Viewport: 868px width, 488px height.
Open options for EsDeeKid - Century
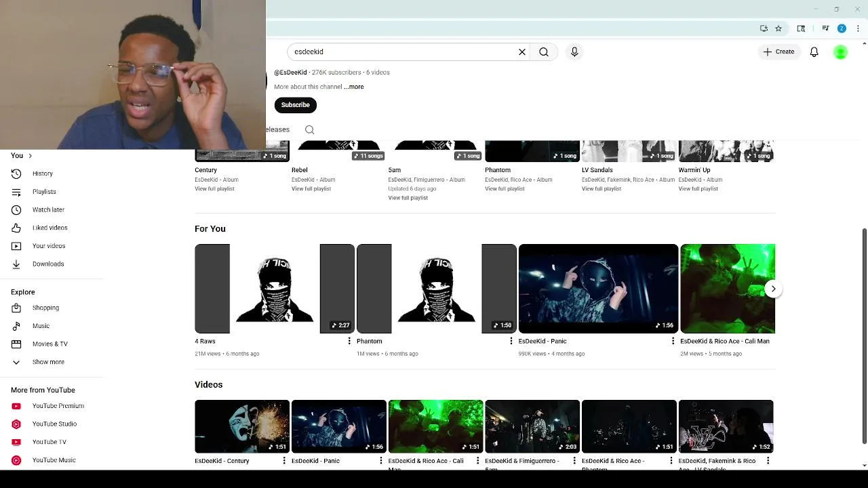[x=284, y=461]
